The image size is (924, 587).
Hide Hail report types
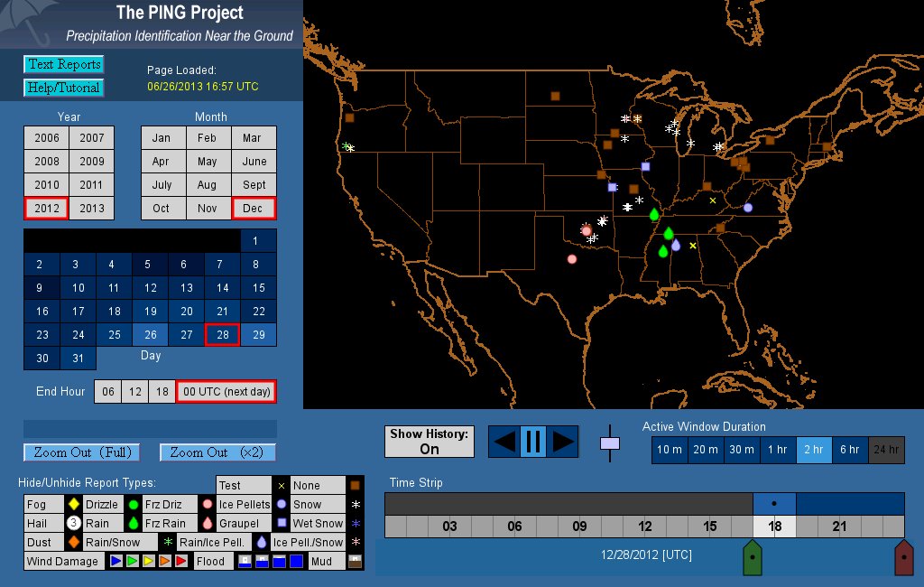42,524
